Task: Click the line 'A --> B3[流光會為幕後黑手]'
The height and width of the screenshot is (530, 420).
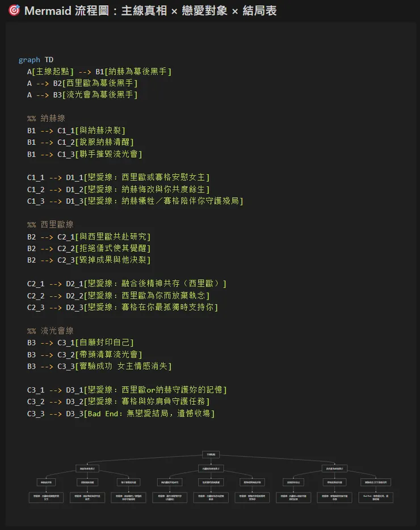Action: pyautogui.click(x=82, y=95)
